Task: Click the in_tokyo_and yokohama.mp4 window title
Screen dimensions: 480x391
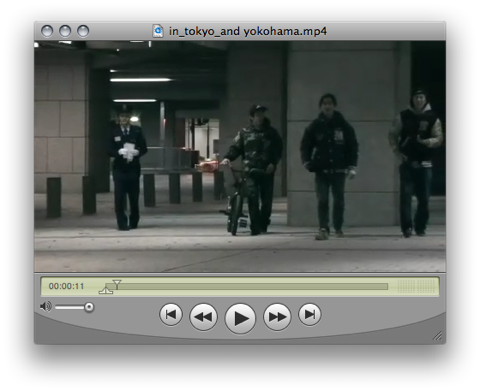Action: point(248,31)
